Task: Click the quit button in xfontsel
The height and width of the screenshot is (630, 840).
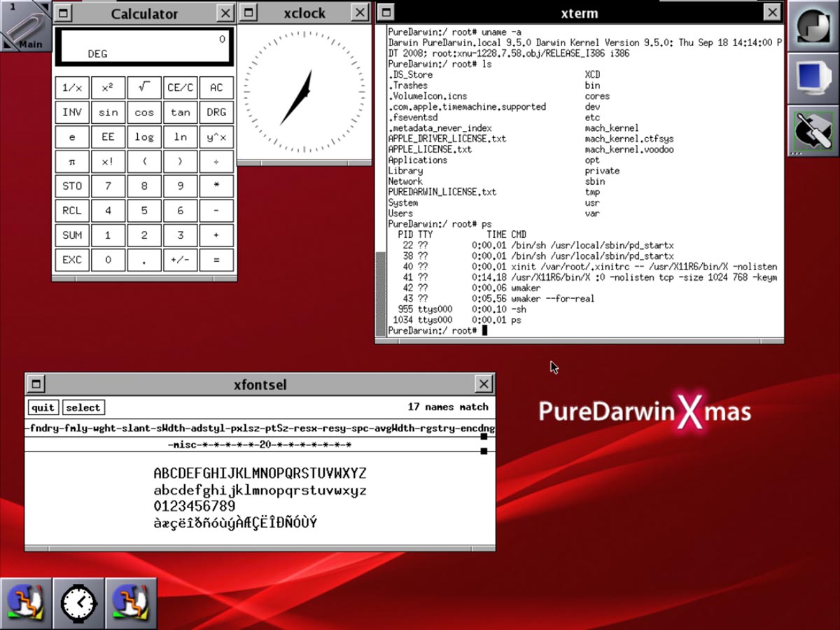Action: click(43, 407)
